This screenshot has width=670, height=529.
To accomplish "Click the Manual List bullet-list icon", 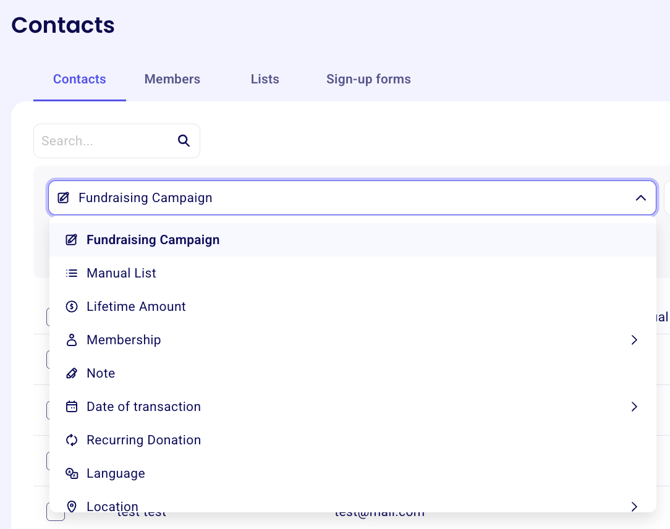I will (x=72, y=273).
